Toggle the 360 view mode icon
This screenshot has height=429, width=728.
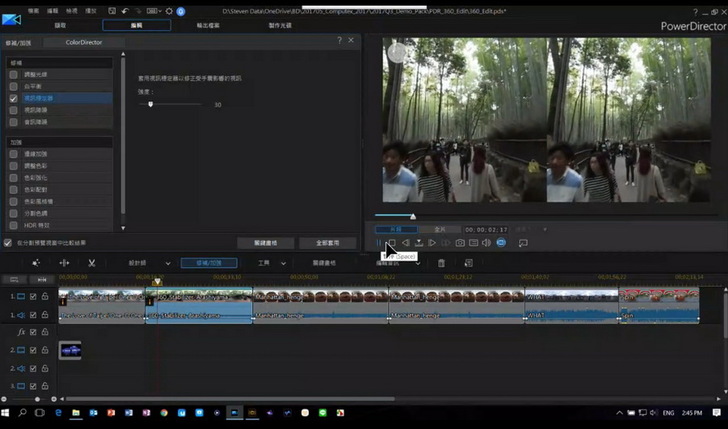501,243
